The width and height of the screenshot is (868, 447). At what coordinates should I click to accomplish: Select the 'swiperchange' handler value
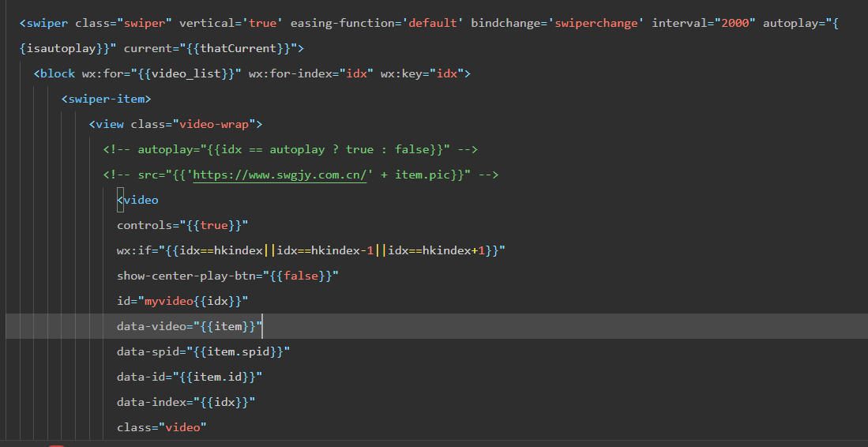coord(596,24)
